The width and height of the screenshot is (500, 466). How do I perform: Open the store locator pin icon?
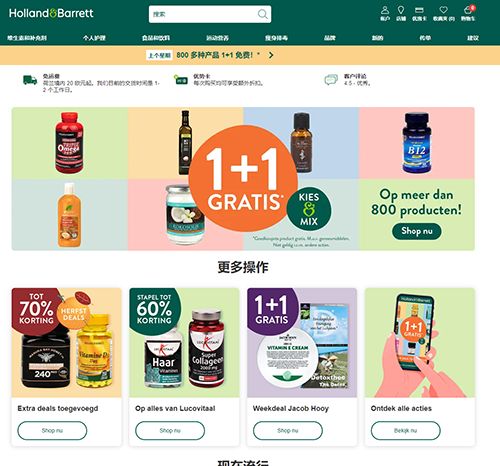[x=401, y=10]
